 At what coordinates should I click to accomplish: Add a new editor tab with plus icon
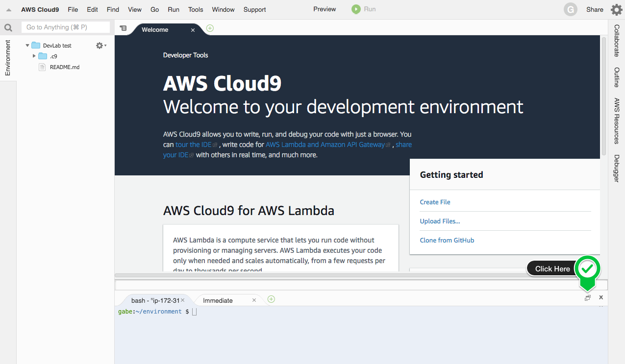coord(210,28)
